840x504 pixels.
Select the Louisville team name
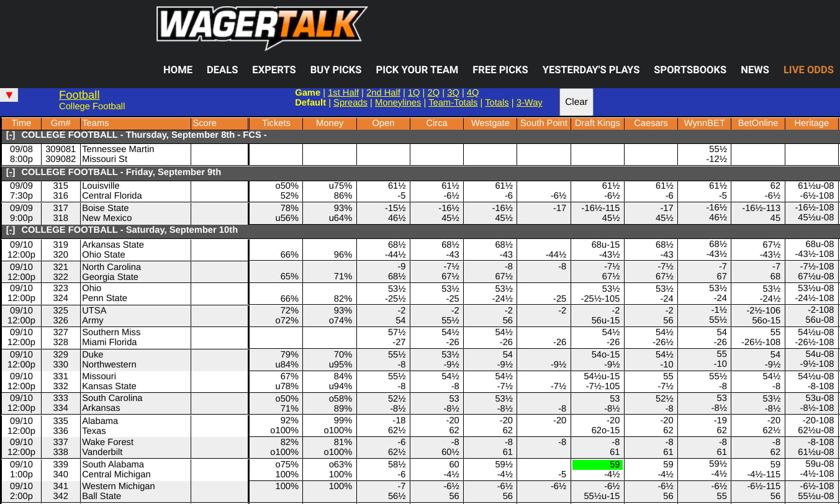coord(101,186)
